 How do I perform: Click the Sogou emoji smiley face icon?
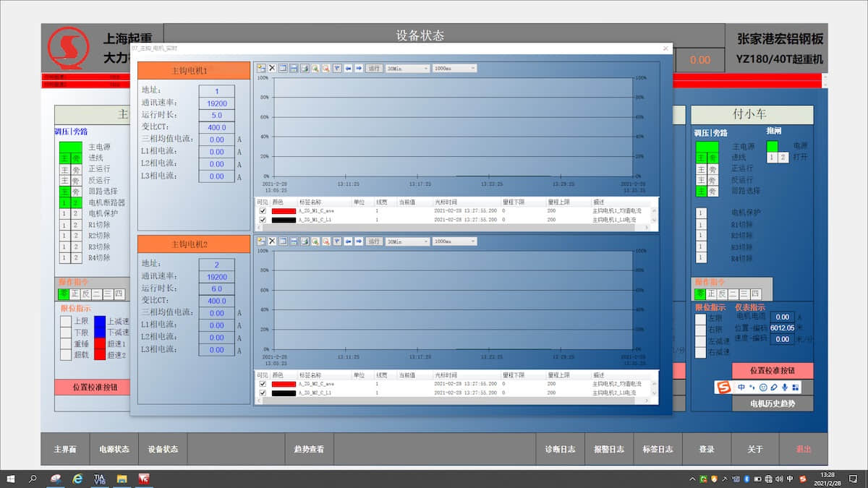click(x=763, y=388)
